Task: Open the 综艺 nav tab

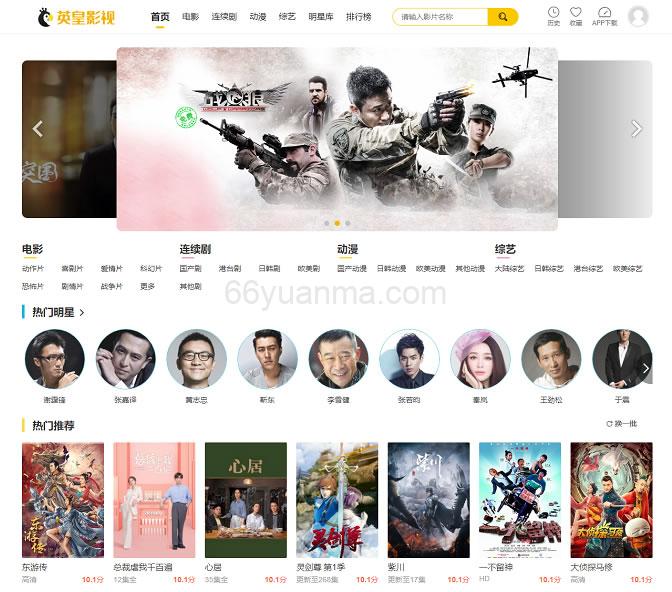Action: 287,17
